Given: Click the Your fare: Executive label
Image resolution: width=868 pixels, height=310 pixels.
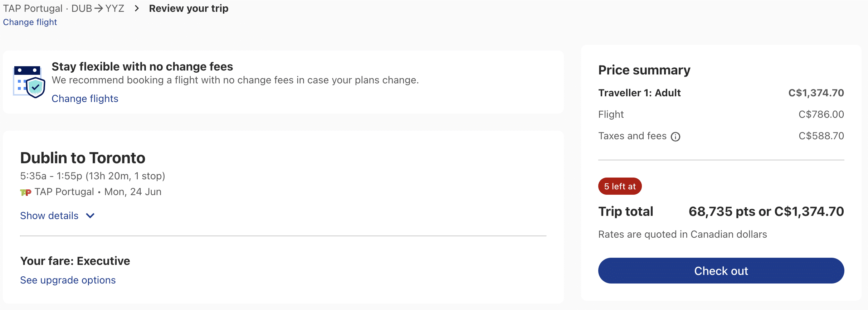Looking at the screenshot, I should [75, 261].
